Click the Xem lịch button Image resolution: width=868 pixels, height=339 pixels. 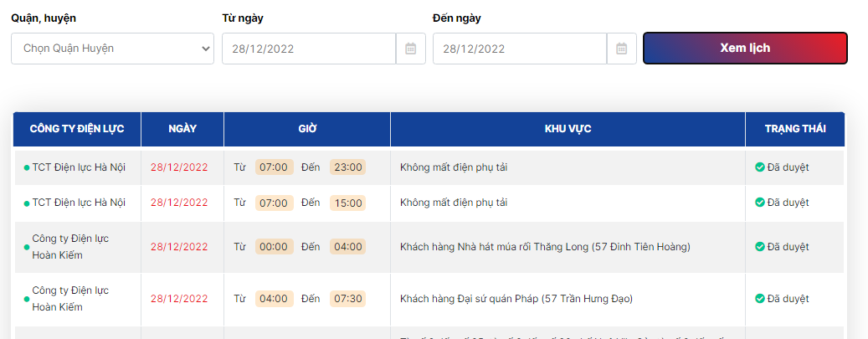click(745, 49)
